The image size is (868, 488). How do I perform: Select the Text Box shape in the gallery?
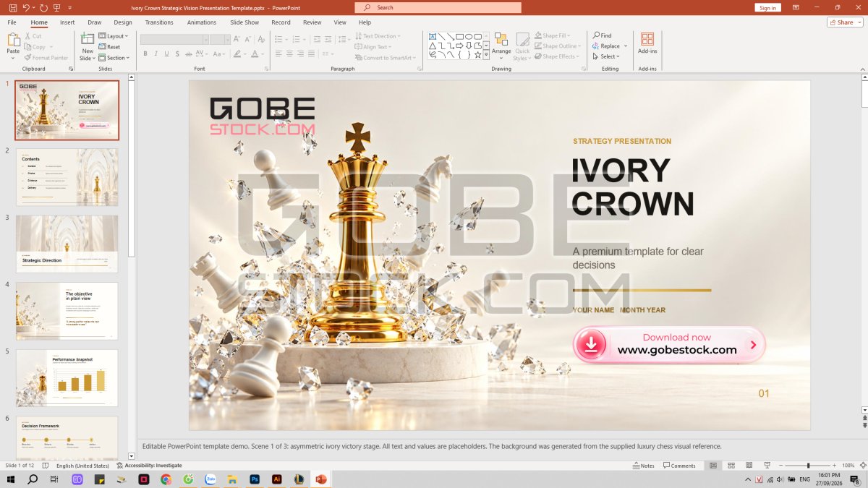coord(433,36)
